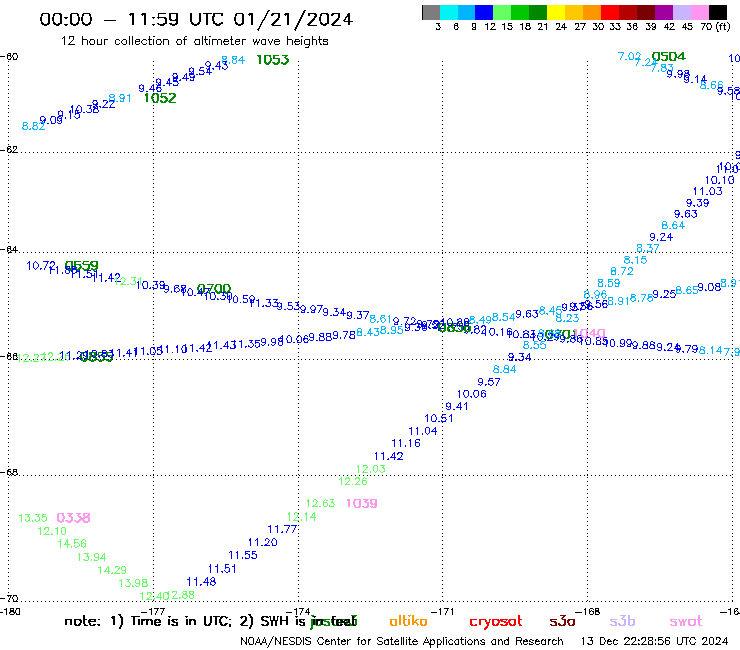This screenshot has height=650, width=740.
Task: Click the wave height value '8.82'
Action: pyautogui.click(x=34, y=126)
